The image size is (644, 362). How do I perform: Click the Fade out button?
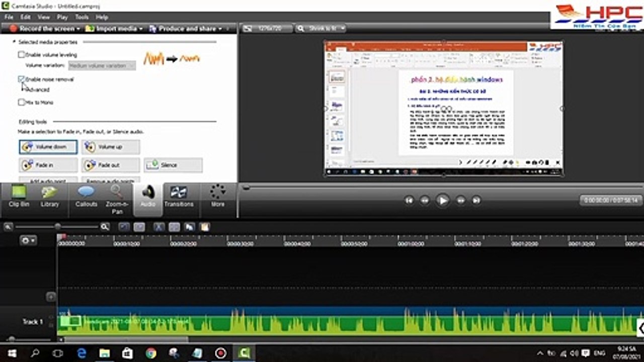tap(111, 165)
